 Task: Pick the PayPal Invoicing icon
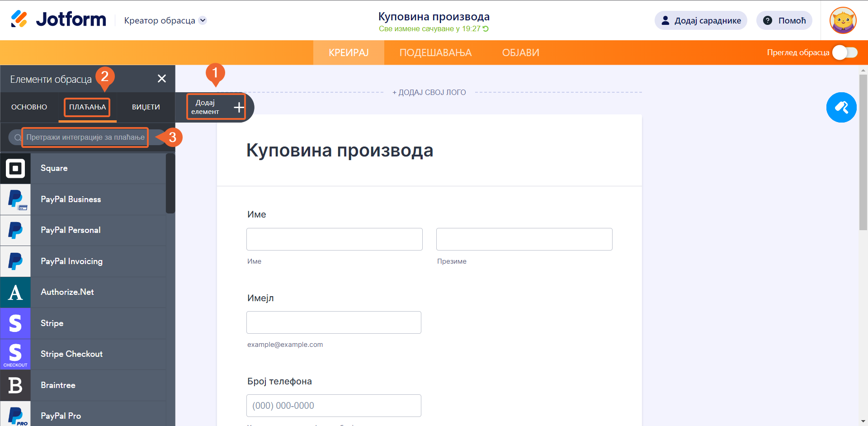(x=15, y=261)
